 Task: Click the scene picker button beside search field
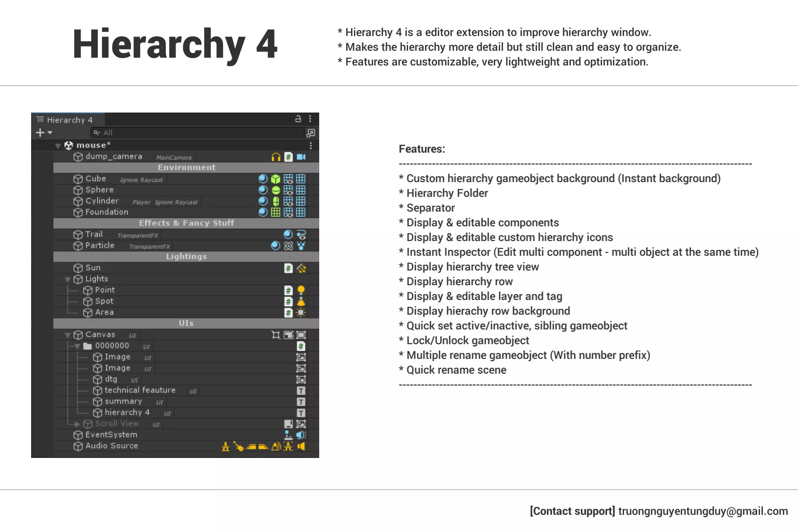[x=311, y=133]
